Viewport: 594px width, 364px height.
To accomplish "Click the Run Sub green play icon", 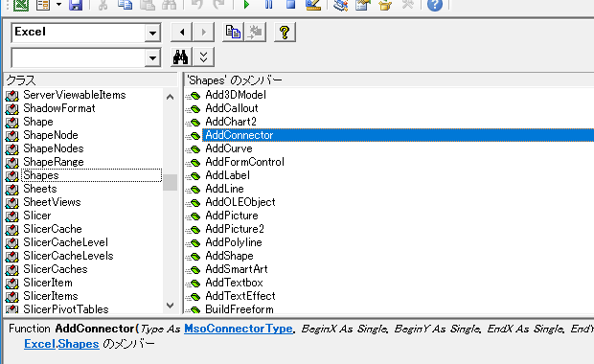I will coord(246,5).
